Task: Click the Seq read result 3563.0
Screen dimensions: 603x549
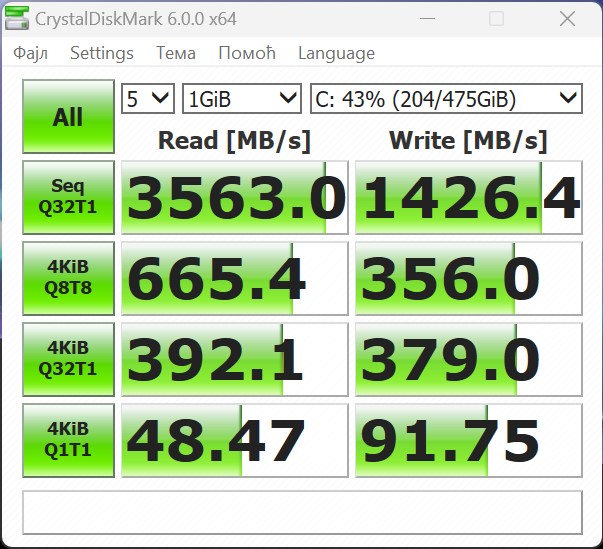Action: [235, 197]
